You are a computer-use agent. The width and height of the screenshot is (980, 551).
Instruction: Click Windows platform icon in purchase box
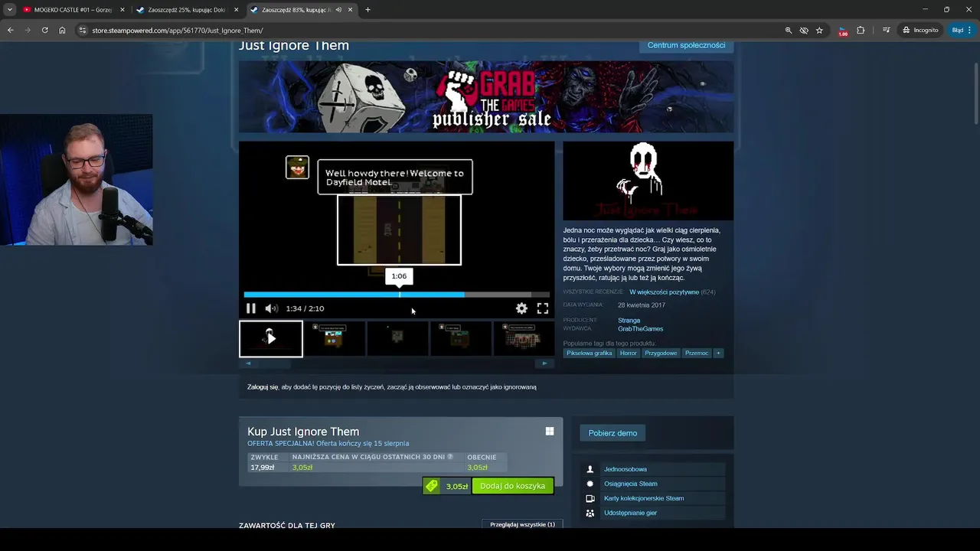pos(549,432)
